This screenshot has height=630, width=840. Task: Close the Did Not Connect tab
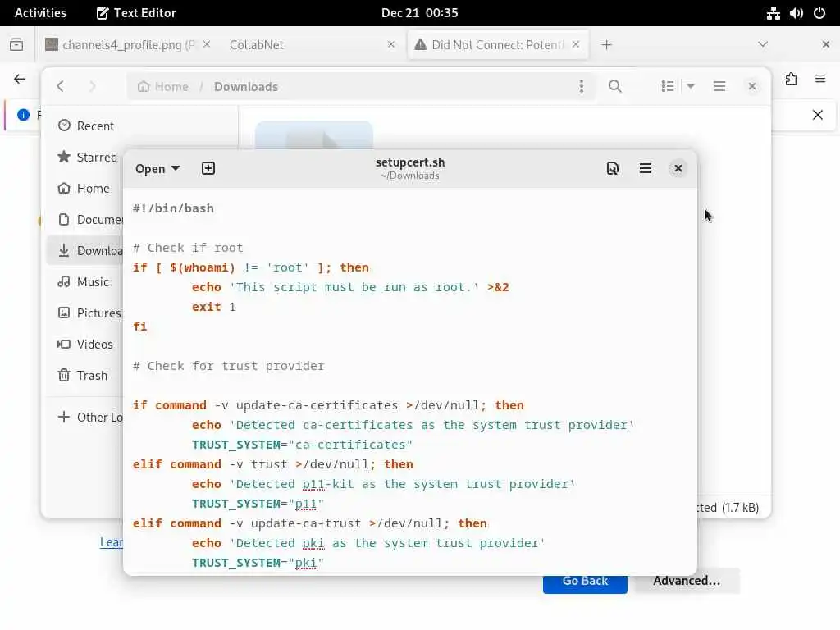click(576, 44)
